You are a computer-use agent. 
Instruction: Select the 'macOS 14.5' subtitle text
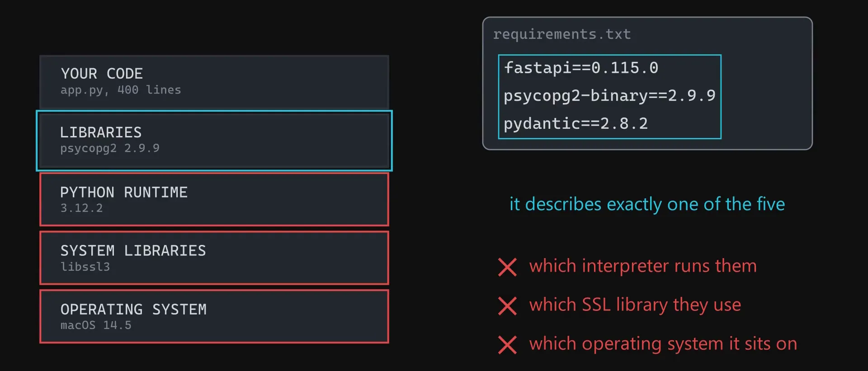tap(96, 325)
